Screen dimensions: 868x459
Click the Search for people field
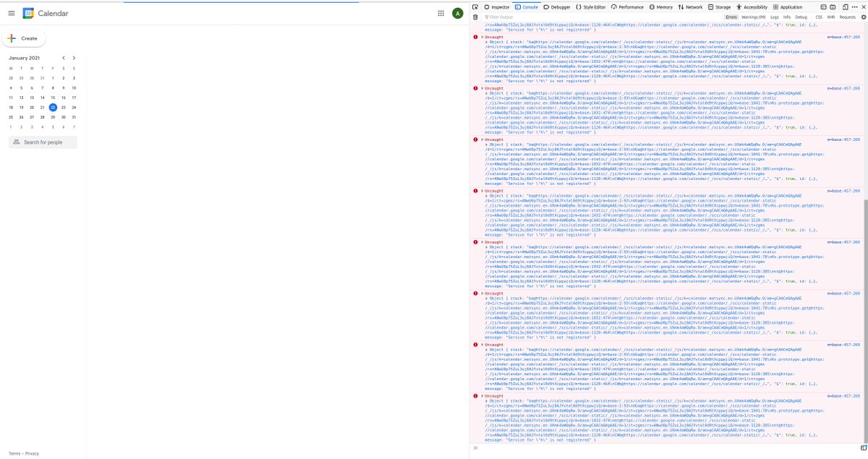pos(43,142)
